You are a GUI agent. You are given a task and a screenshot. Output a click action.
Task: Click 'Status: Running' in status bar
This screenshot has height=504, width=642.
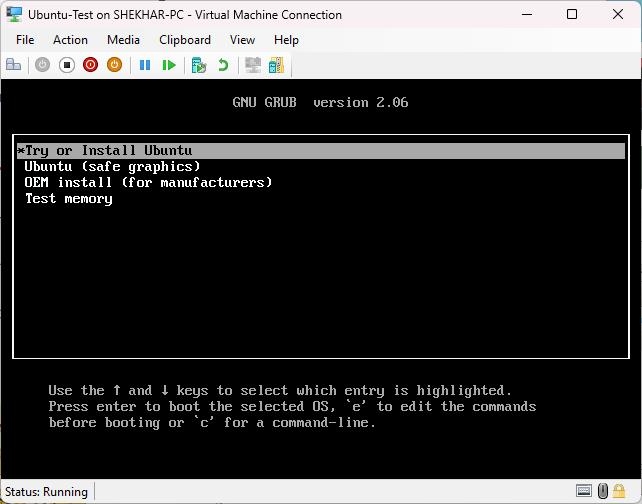(x=46, y=492)
